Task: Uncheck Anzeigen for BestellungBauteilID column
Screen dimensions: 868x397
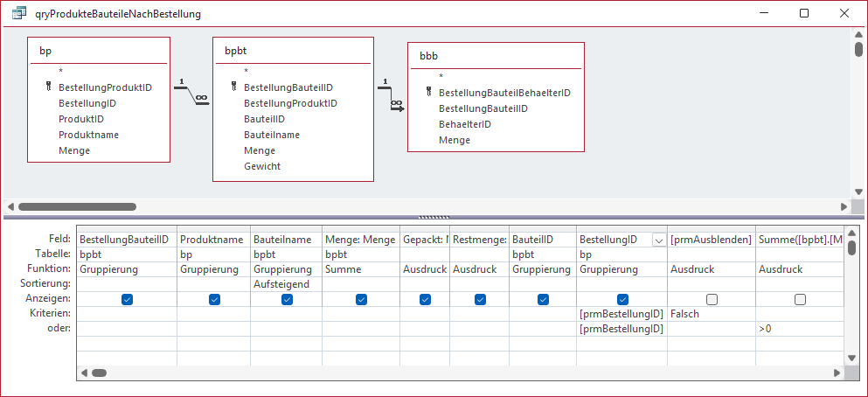Action: coord(127,299)
